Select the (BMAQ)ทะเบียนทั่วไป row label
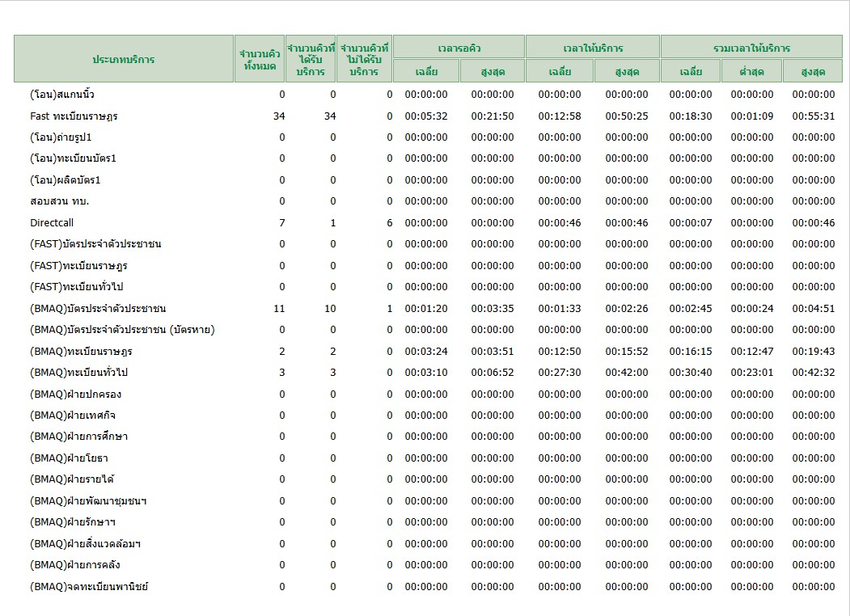Viewport: 850px width, 616px height. tap(78, 372)
